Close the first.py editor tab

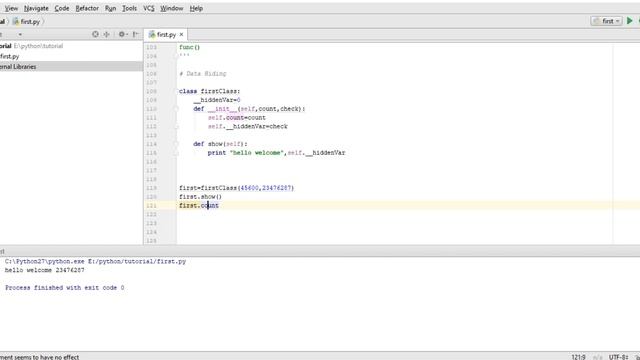point(181,35)
